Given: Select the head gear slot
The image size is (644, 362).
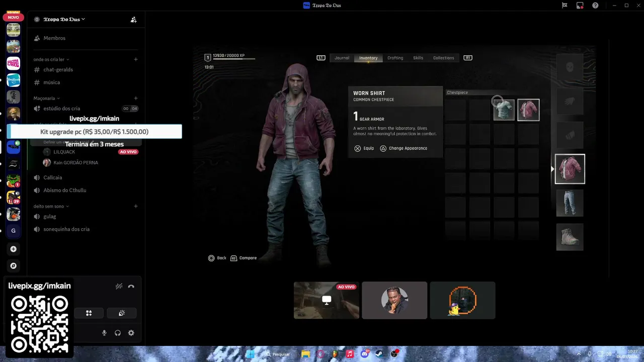Looking at the screenshot, I should tap(570, 67).
